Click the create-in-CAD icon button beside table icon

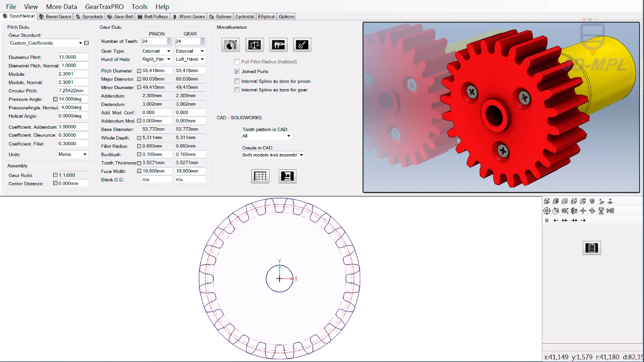287,176
